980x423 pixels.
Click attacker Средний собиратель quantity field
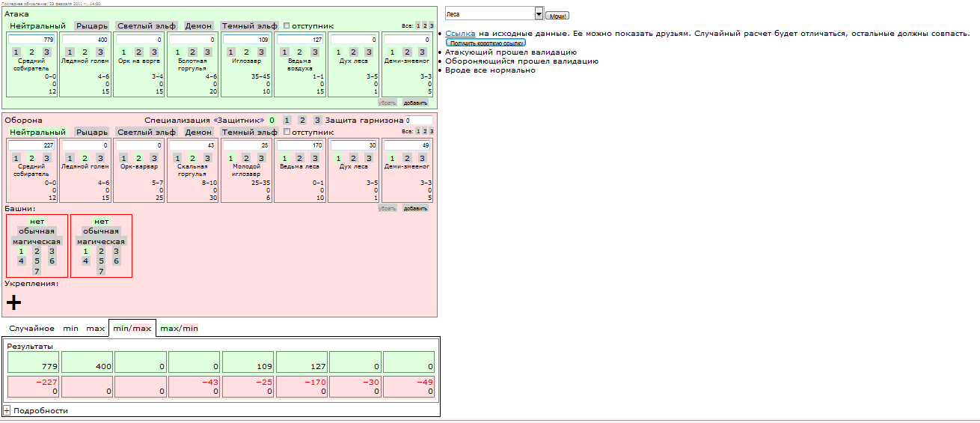[31, 39]
